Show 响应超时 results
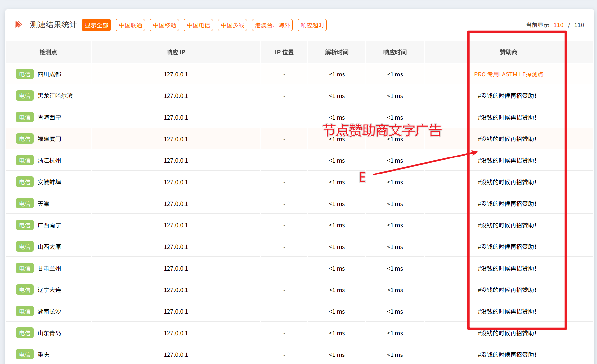Screen dimensions: 597x364 [x=312, y=25]
